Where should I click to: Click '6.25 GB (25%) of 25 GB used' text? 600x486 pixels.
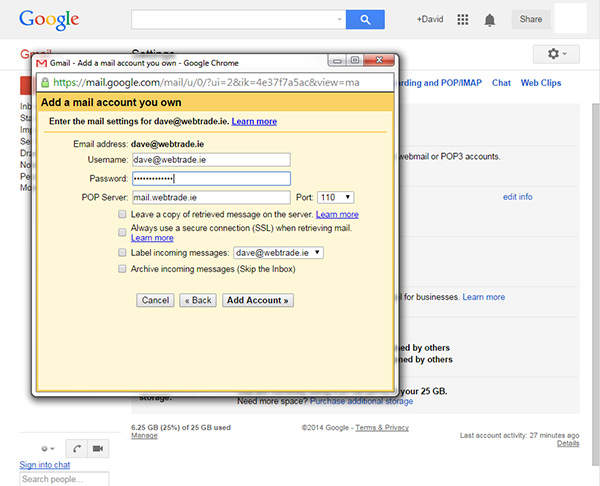[x=181, y=427]
